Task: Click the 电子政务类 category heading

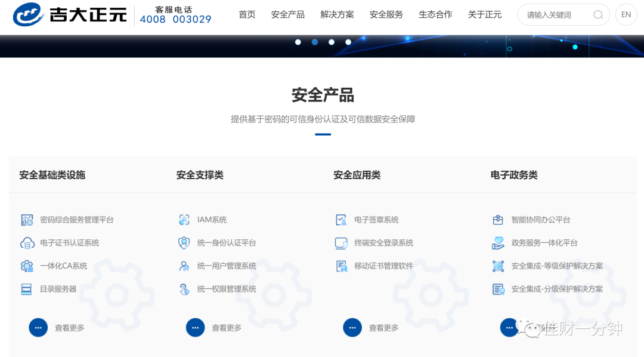Action: point(514,175)
